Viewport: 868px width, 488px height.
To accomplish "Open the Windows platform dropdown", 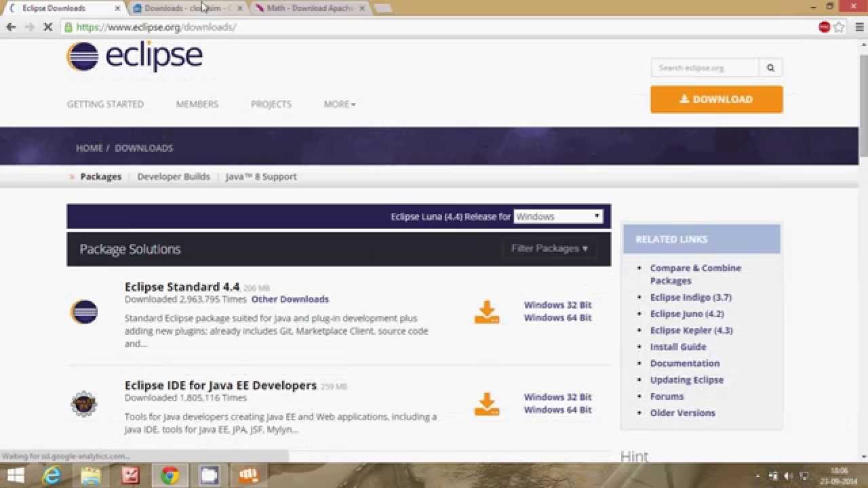I will [x=557, y=216].
